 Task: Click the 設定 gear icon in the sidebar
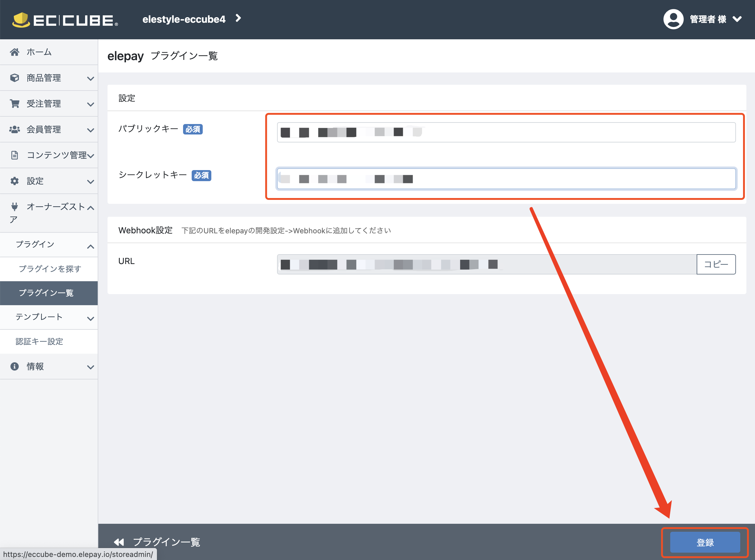(14, 181)
